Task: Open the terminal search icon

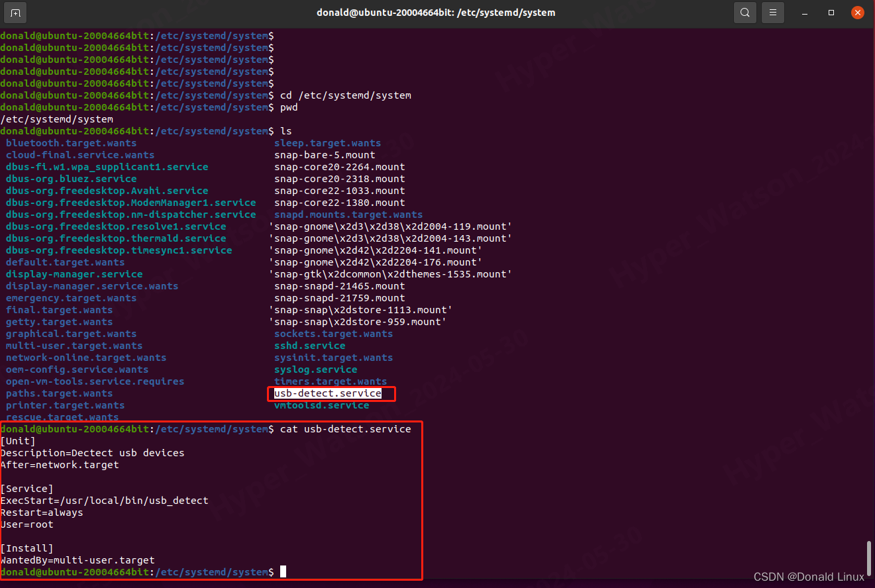Action: (745, 12)
